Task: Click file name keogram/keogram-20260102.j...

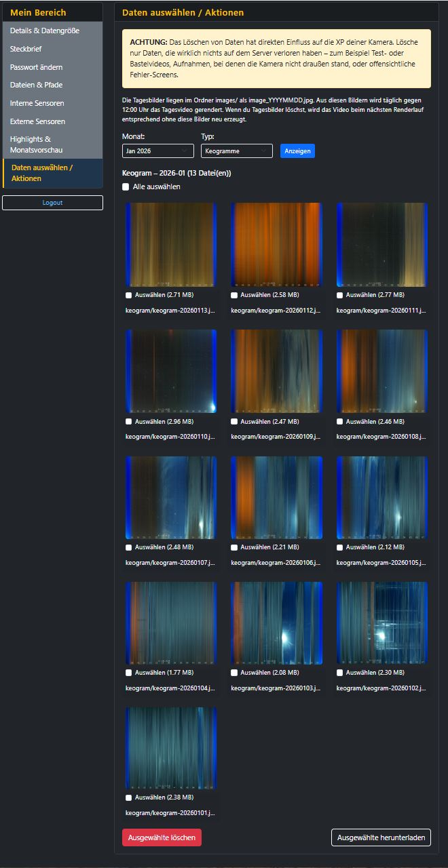Action: click(381, 688)
